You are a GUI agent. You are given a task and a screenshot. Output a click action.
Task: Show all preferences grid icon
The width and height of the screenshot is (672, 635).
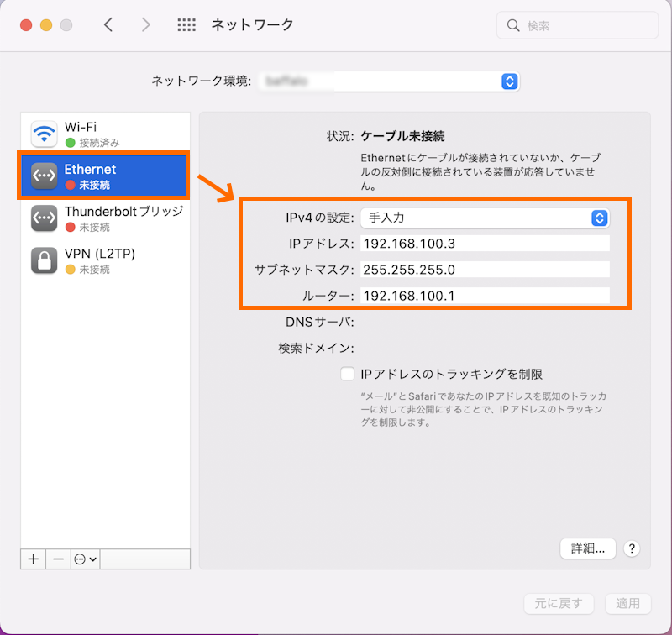pyautogui.click(x=186, y=25)
